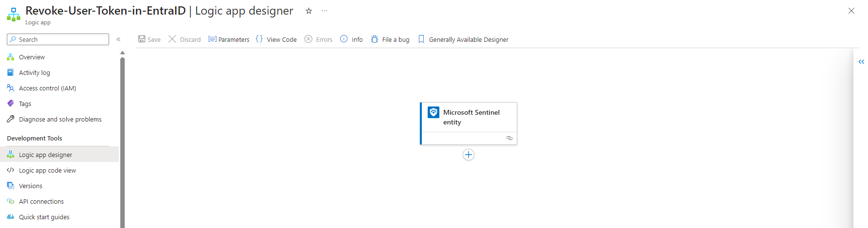The width and height of the screenshot is (868, 228).
Task: Open the more options ellipsis in the title
Action: pos(324,11)
